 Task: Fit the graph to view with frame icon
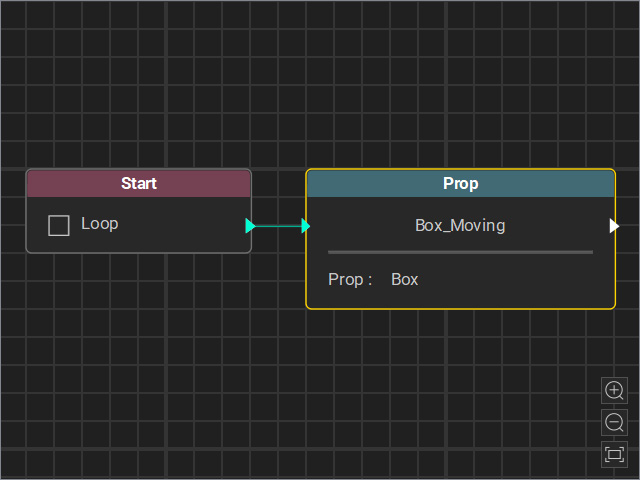614,454
